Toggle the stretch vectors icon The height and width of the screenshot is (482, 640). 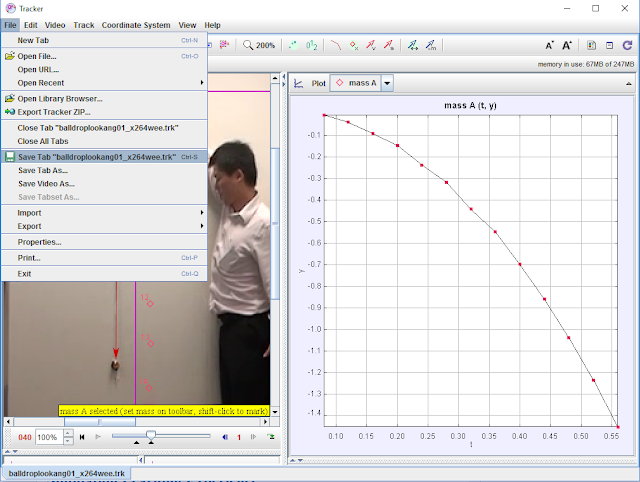[413, 45]
